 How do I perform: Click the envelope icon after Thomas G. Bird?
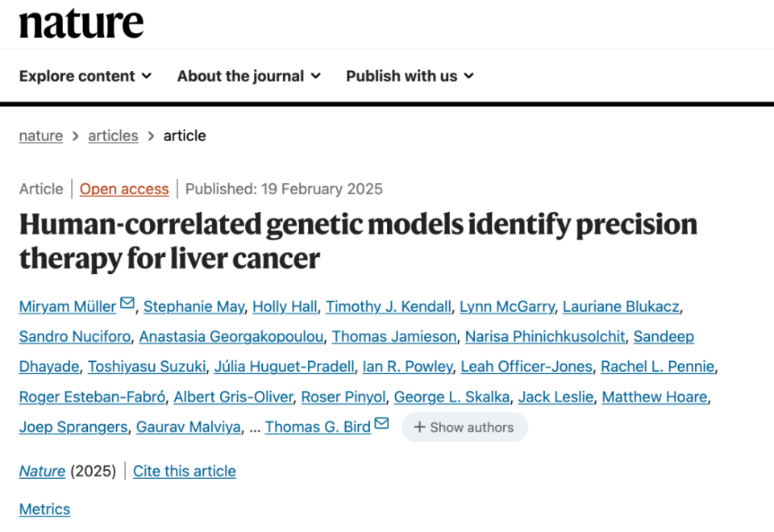point(381,424)
